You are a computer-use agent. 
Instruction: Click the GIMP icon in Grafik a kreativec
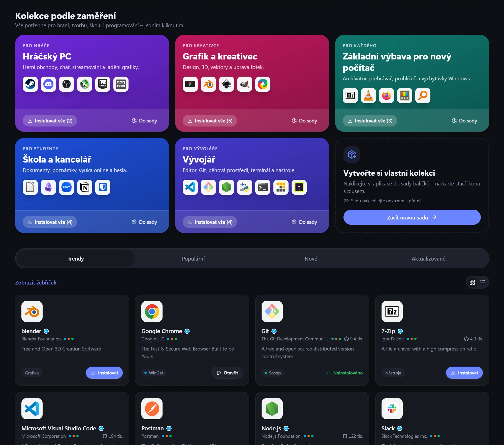(245, 84)
